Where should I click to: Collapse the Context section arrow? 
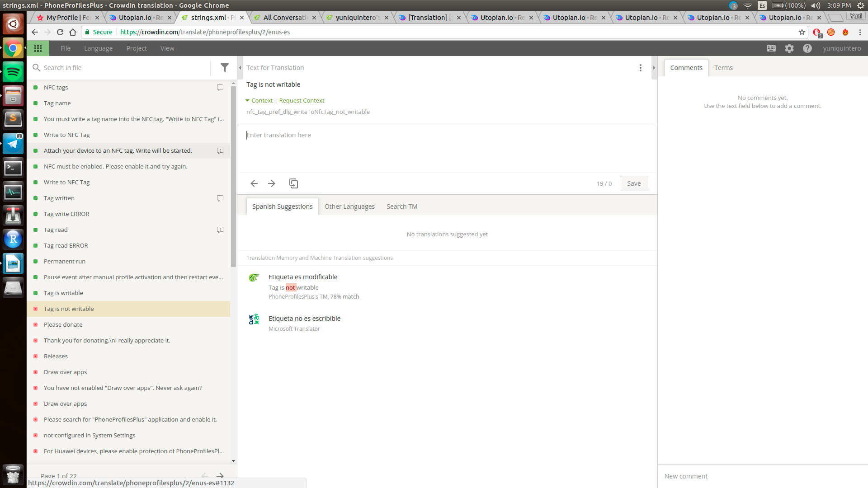tap(247, 101)
